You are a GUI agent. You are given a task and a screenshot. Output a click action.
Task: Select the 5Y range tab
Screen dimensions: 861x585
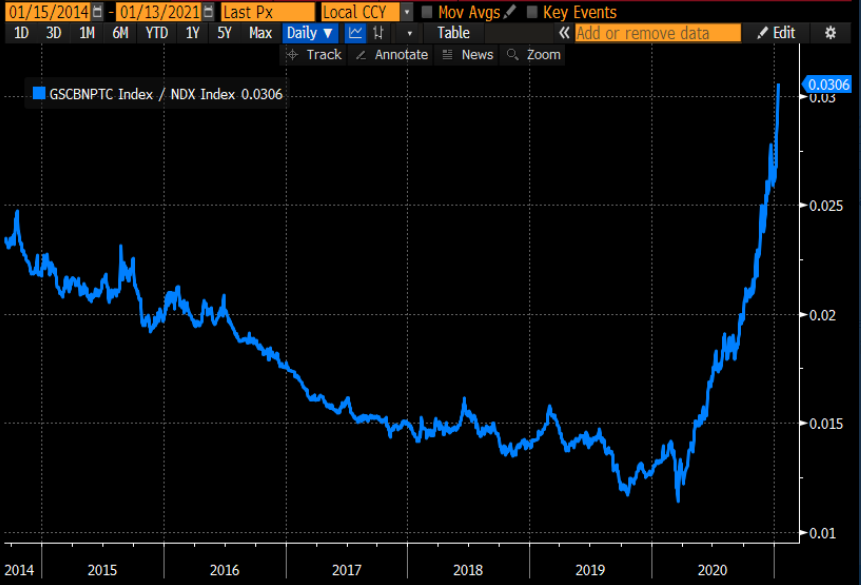pos(224,33)
